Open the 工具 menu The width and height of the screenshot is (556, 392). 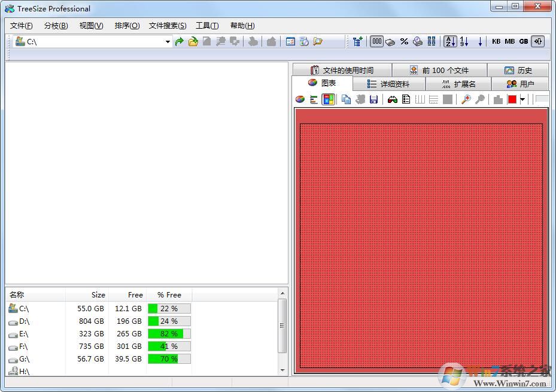tap(206, 25)
